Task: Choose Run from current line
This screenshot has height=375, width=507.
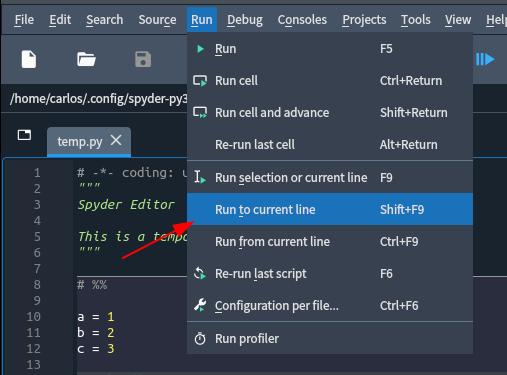Action: [330, 242]
